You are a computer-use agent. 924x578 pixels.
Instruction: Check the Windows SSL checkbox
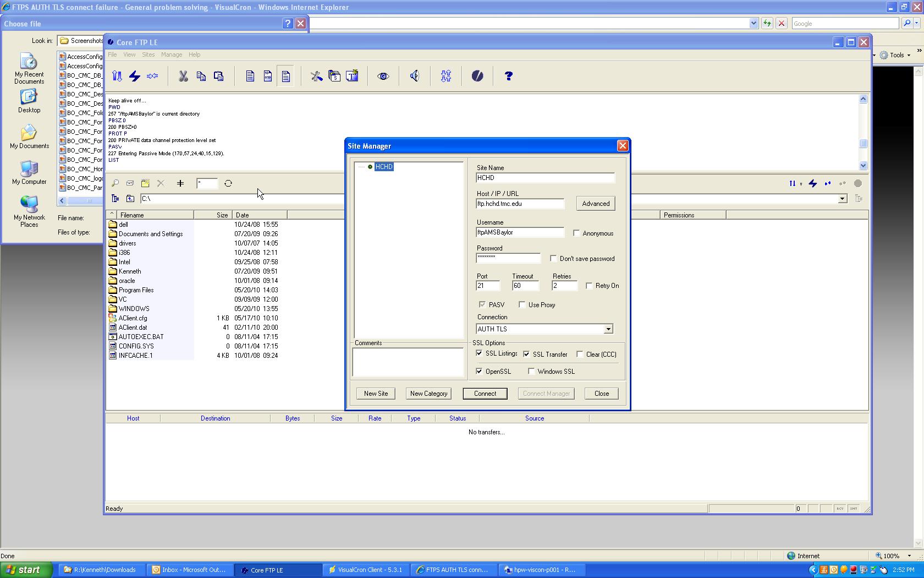[x=531, y=372]
